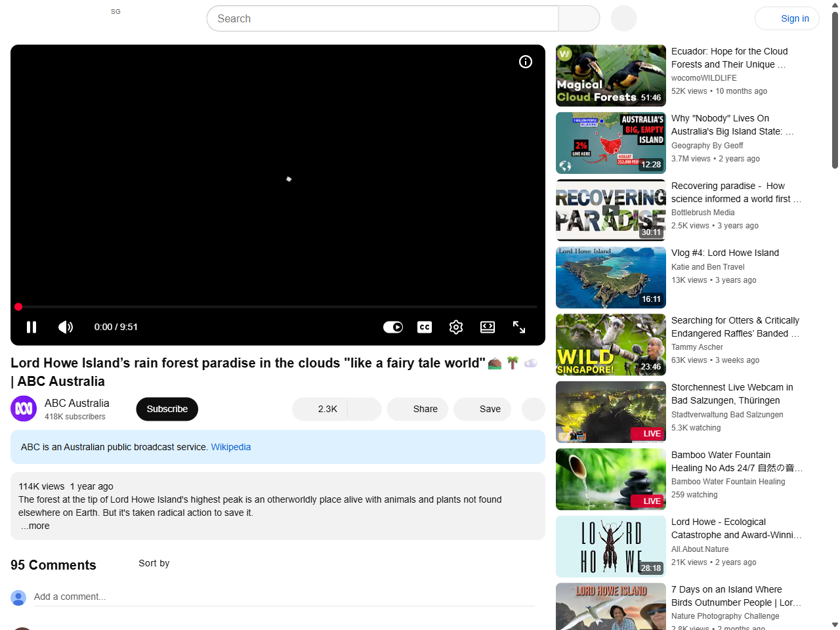The width and height of the screenshot is (840, 630).
Task: Enter full screen mode
Action: (519, 327)
